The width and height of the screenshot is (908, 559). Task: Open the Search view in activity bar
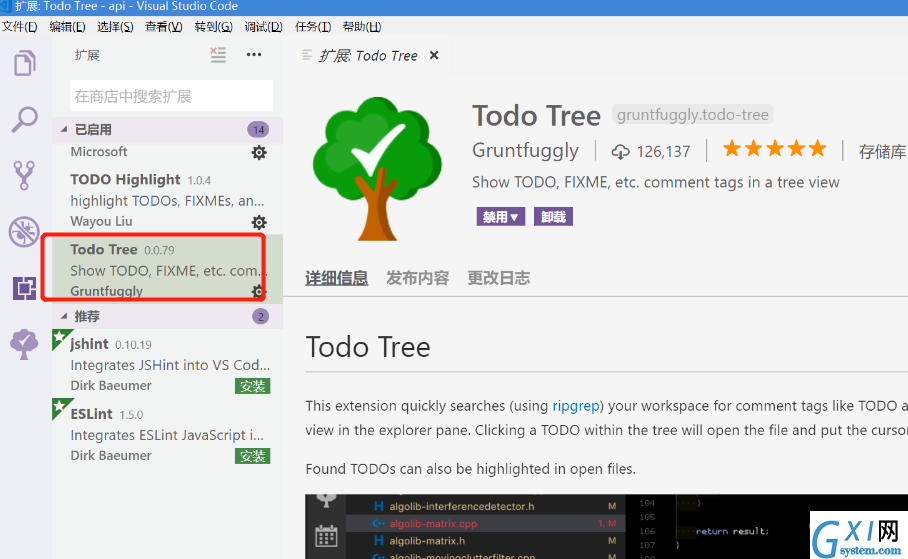point(24,119)
